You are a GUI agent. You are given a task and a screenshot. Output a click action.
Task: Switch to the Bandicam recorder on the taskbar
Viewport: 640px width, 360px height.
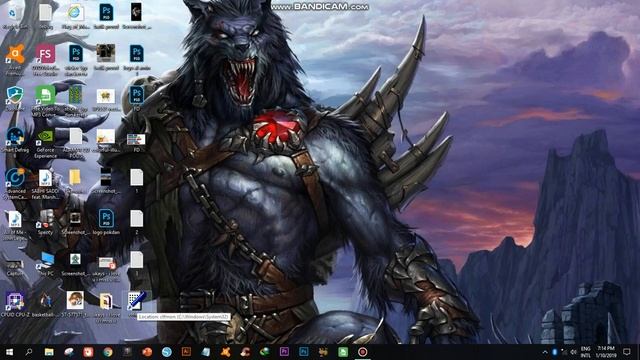point(362,352)
